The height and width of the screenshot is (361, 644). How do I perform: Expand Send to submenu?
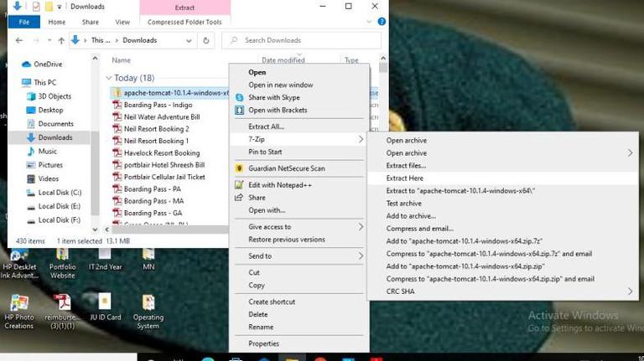click(x=361, y=256)
